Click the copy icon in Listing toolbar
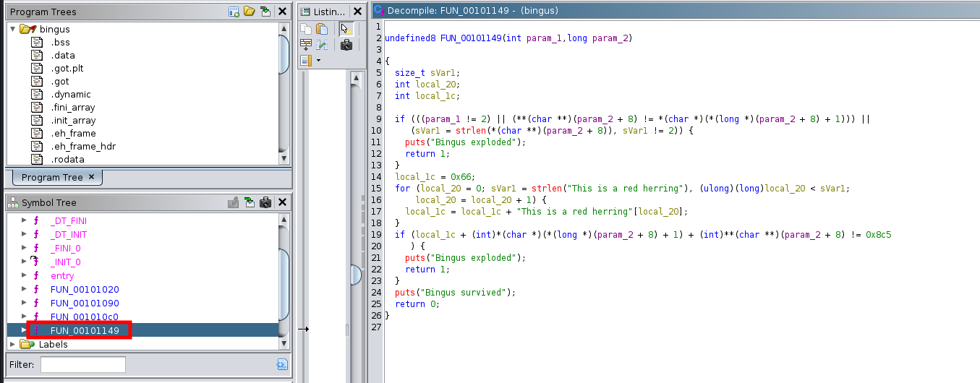The height and width of the screenshot is (383, 980). 307,29
